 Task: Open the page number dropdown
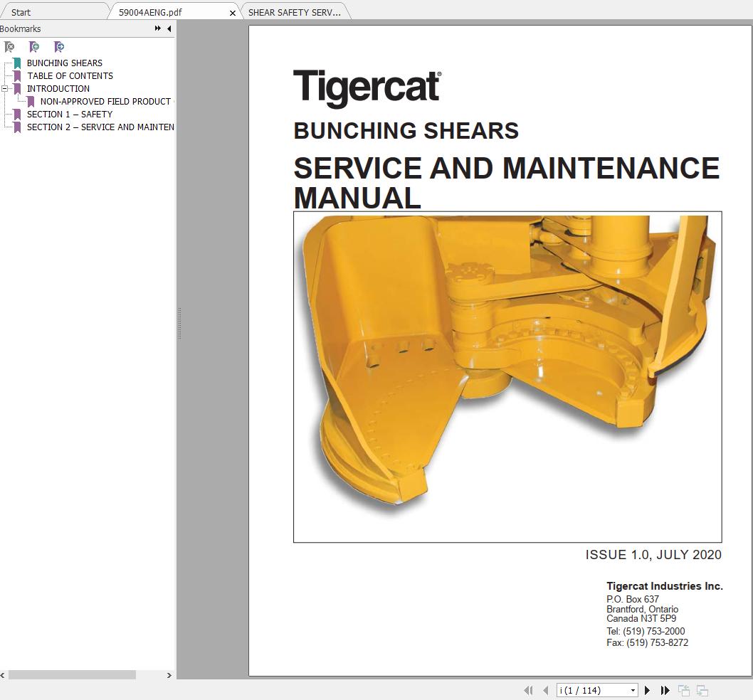point(632,690)
